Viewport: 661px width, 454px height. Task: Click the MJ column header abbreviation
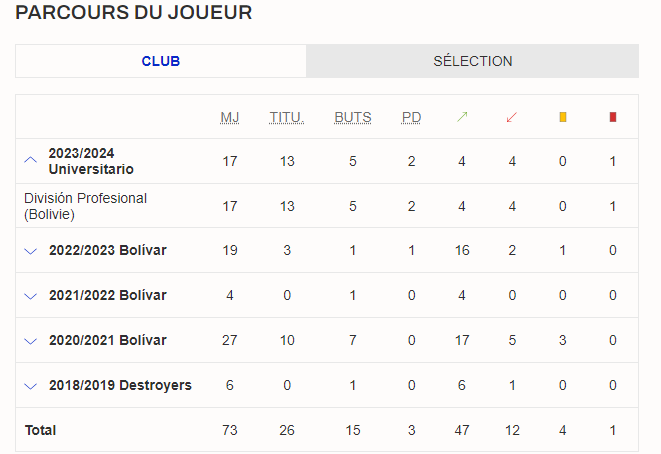tap(230, 117)
